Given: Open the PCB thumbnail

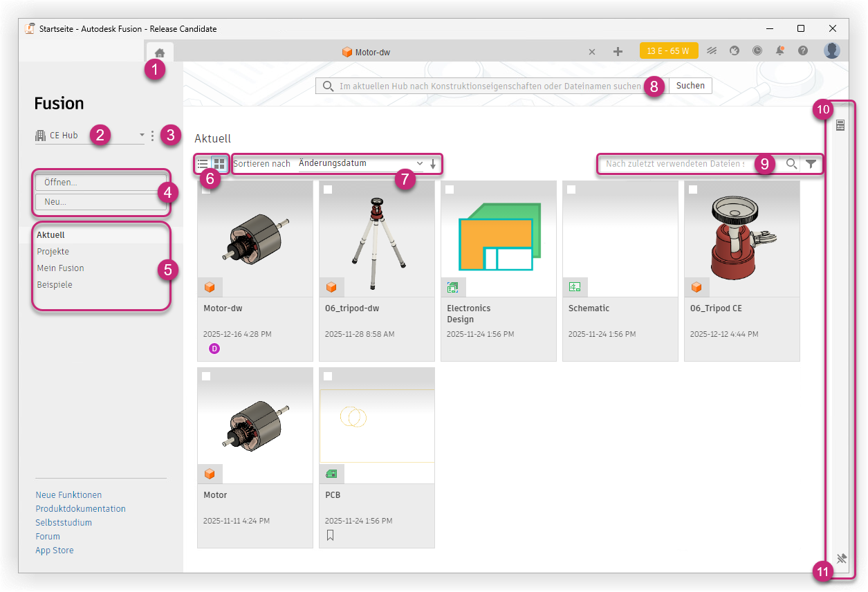Looking at the screenshot, I should (x=377, y=426).
